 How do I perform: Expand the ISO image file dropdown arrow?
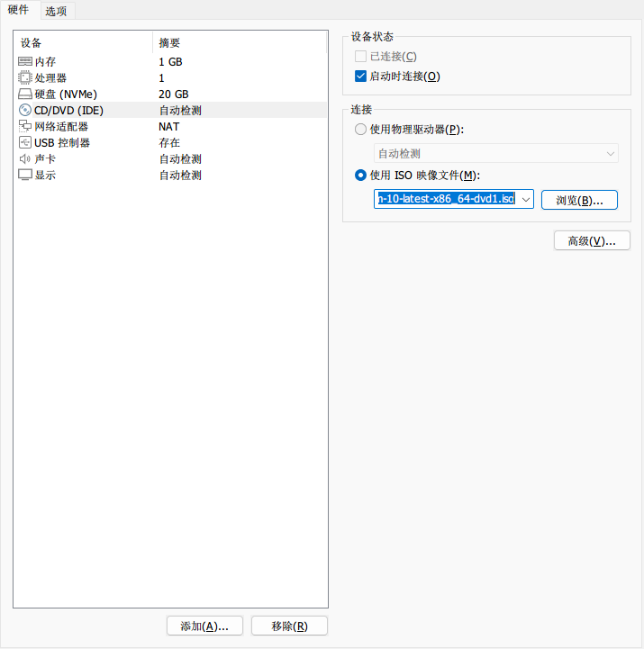click(x=526, y=199)
